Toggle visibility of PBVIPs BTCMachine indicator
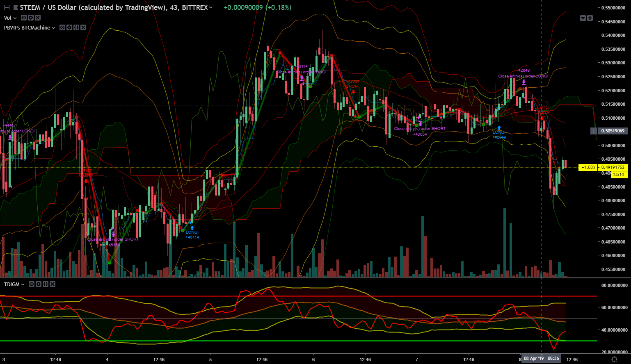The image size is (631, 364). tap(62, 27)
